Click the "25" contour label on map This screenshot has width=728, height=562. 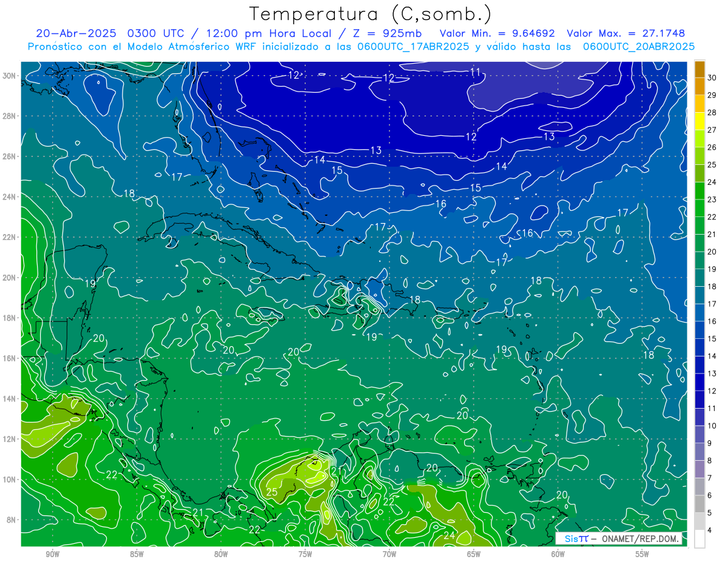[x=272, y=492]
